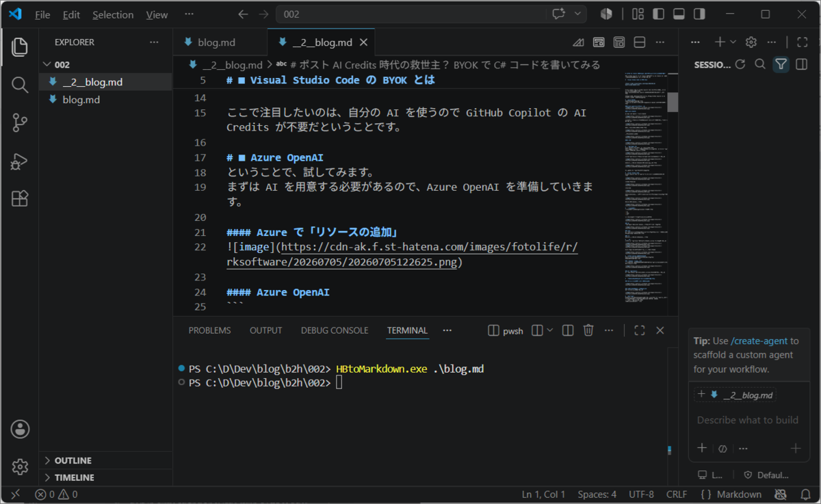821x504 pixels.
Task: Toggle the Sessions filter
Action: click(781, 64)
